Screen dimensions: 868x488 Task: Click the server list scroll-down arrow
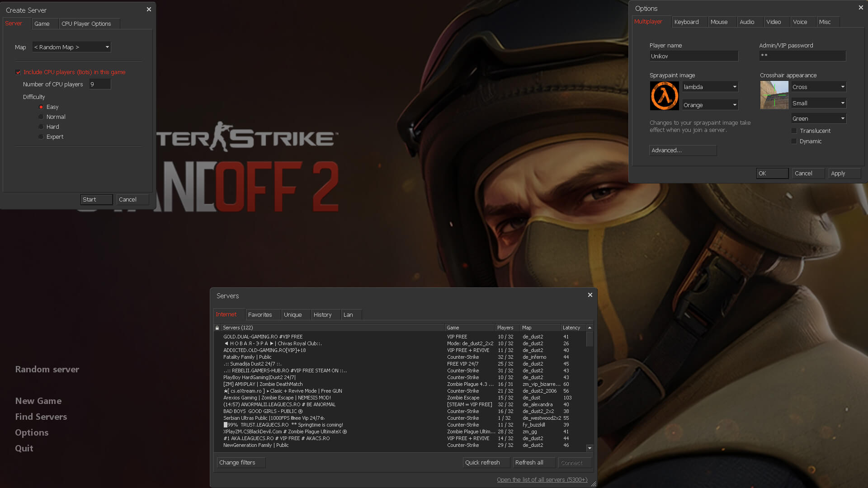[590, 448]
